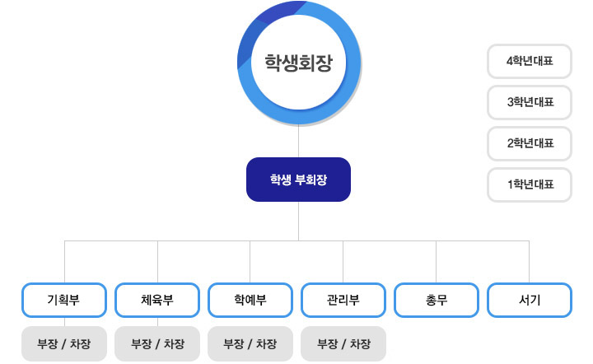Click the 총무 box
Screen dimensions: 593x364
(437, 301)
